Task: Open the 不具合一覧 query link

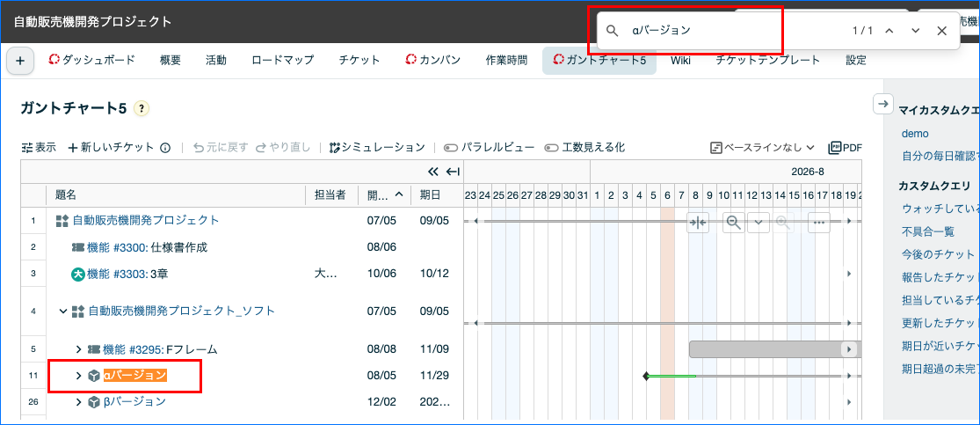Action: pyautogui.click(x=928, y=231)
